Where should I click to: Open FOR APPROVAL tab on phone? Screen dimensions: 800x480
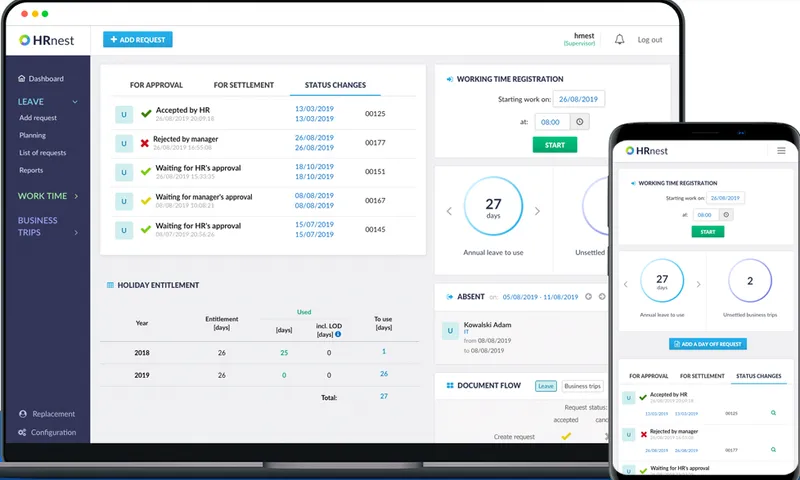pos(648,376)
